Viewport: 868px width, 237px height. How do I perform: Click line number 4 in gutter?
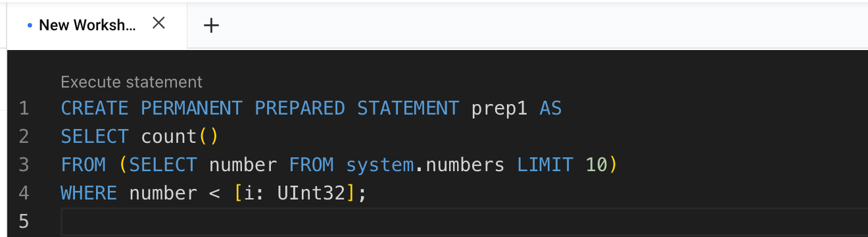(24, 193)
